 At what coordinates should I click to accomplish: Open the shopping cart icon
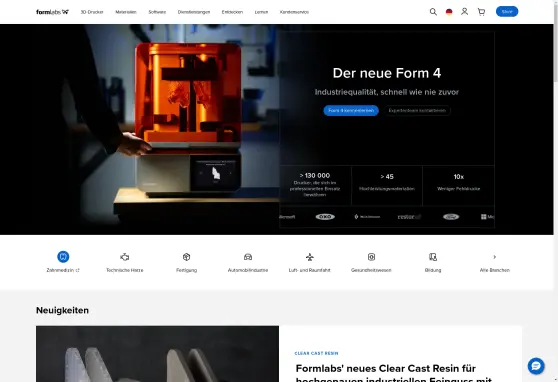(x=481, y=12)
